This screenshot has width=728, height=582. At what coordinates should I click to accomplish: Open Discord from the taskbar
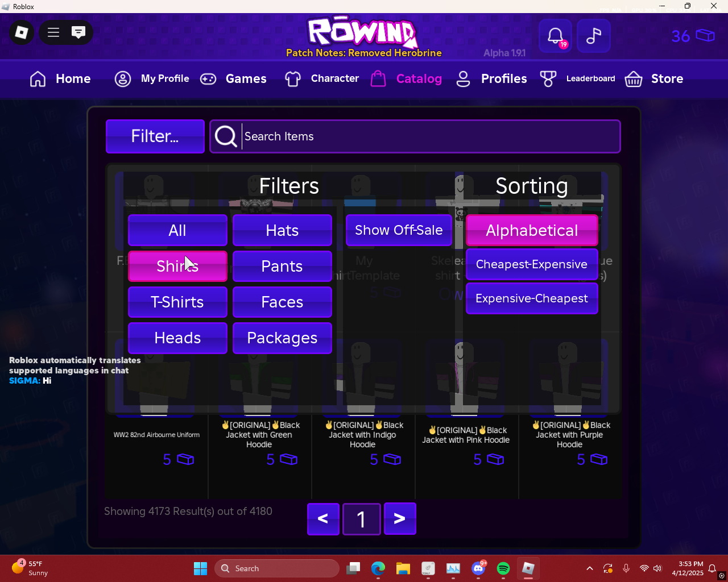pyautogui.click(x=478, y=568)
